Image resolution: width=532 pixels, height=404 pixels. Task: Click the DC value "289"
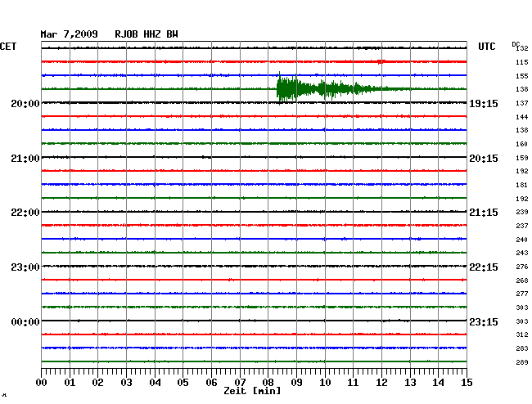tap(522, 362)
